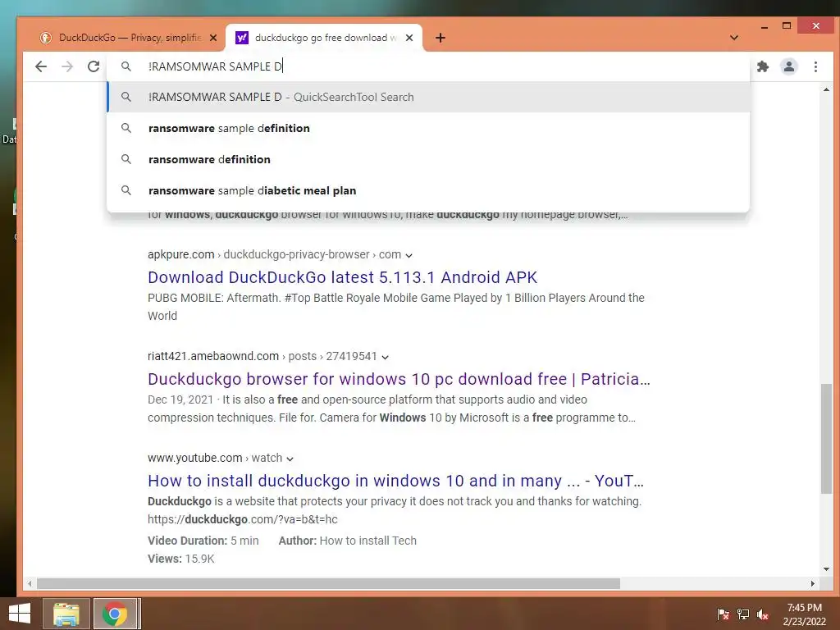
Task: Click the vertical scrollbar thumb
Action: 825,438
